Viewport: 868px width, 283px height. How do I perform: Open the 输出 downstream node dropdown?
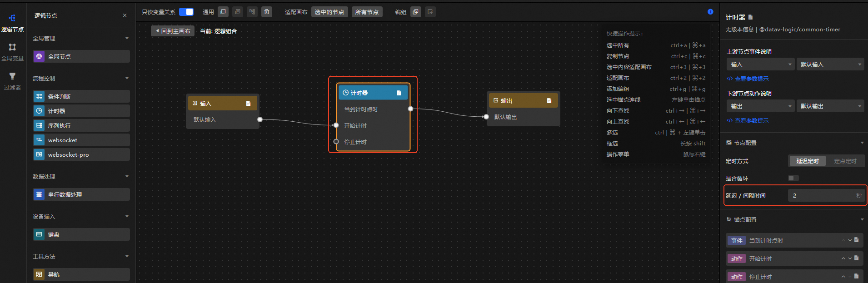pyautogui.click(x=760, y=106)
